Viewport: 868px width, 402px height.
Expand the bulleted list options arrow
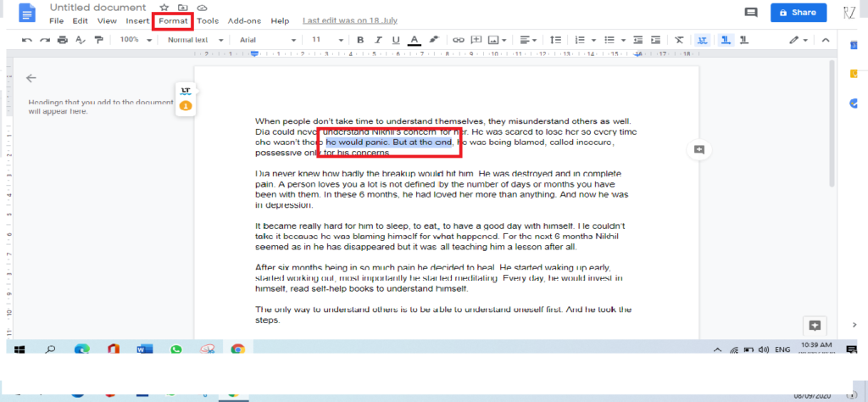click(623, 40)
